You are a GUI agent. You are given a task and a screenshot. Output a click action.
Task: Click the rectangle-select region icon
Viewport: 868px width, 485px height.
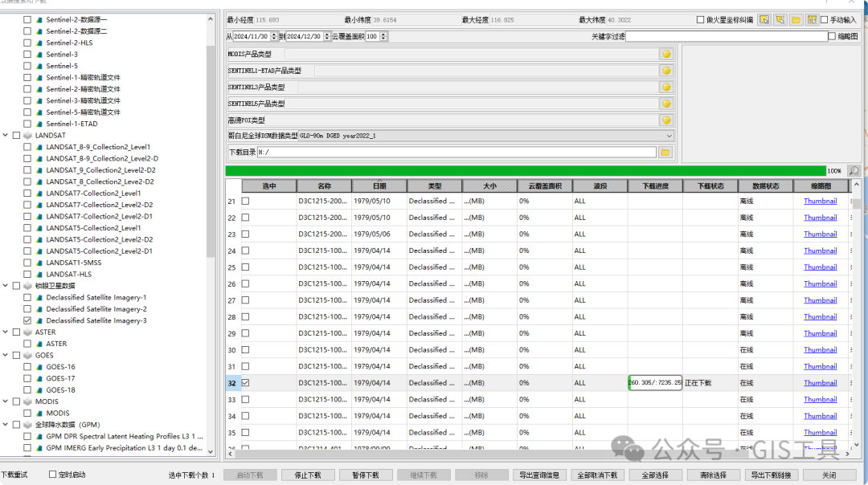point(764,20)
